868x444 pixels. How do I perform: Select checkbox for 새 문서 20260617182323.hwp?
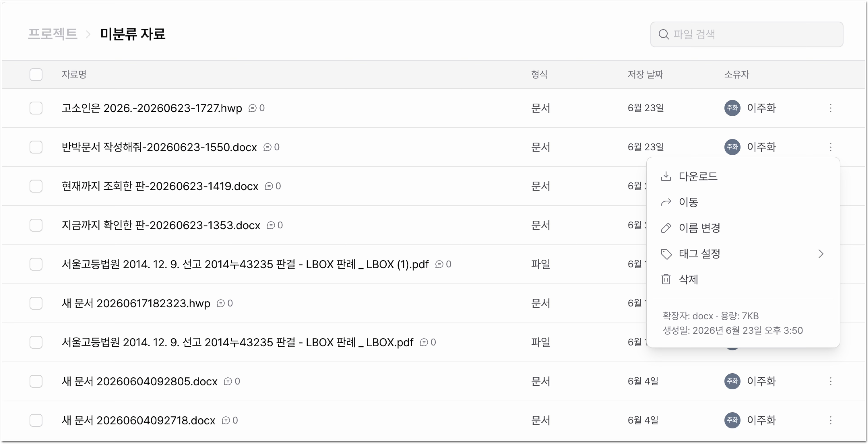36,303
